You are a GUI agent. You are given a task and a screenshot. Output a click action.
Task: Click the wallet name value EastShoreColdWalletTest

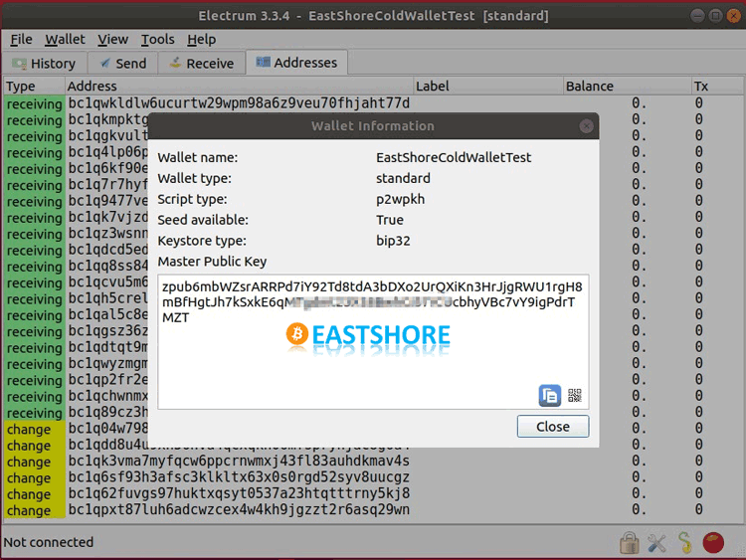click(x=454, y=157)
